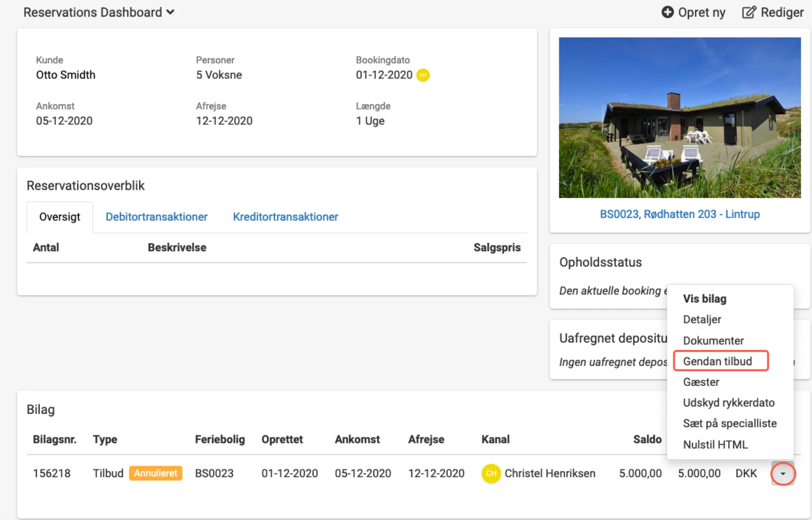812x520 pixels.
Task: Open Detaljer from the context menu
Action: tap(702, 319)
